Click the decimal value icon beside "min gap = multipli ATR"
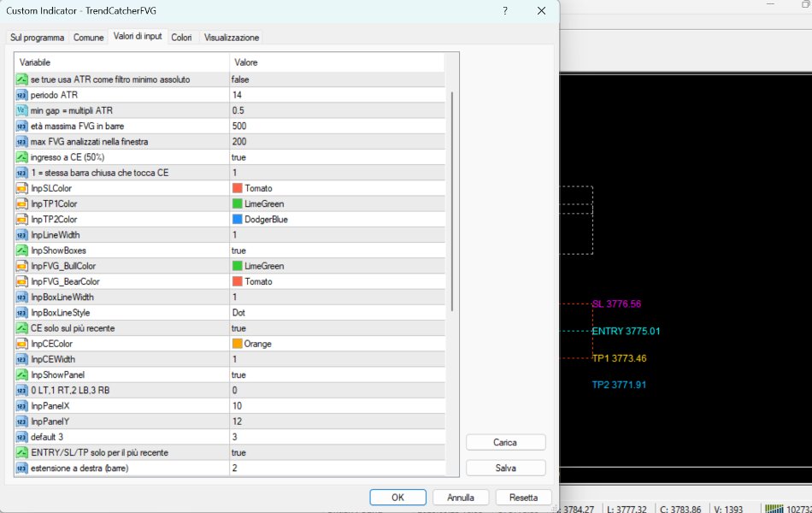The width and height of the screenshot is (812, 513). coord(21,110)
